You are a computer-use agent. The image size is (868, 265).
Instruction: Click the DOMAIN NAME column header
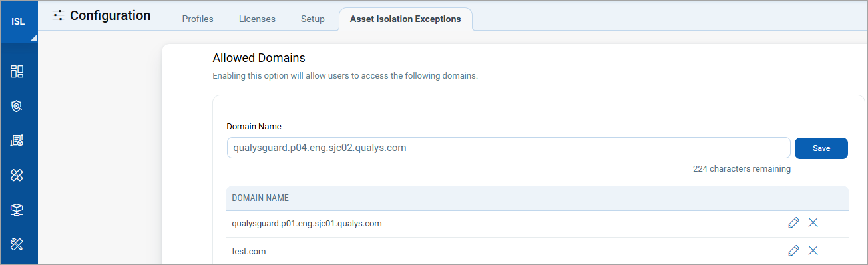pyautogui.click(x=260, y=198)
